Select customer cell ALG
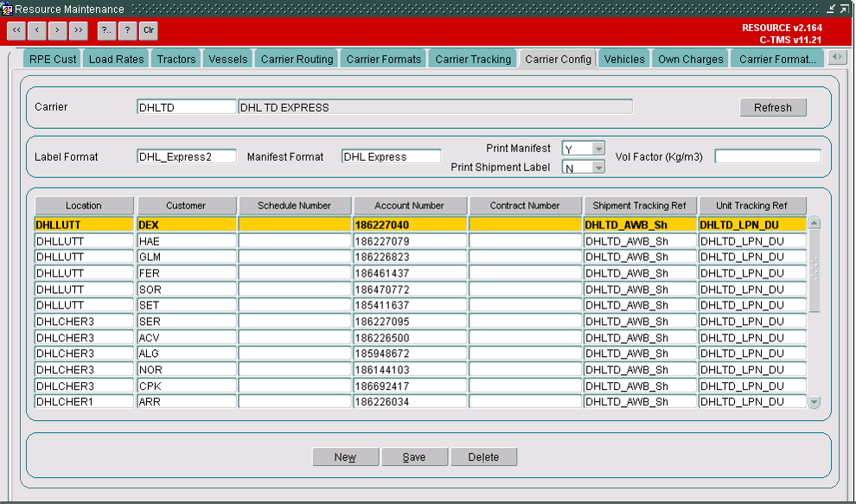856x504 pixels. [187, 354]
